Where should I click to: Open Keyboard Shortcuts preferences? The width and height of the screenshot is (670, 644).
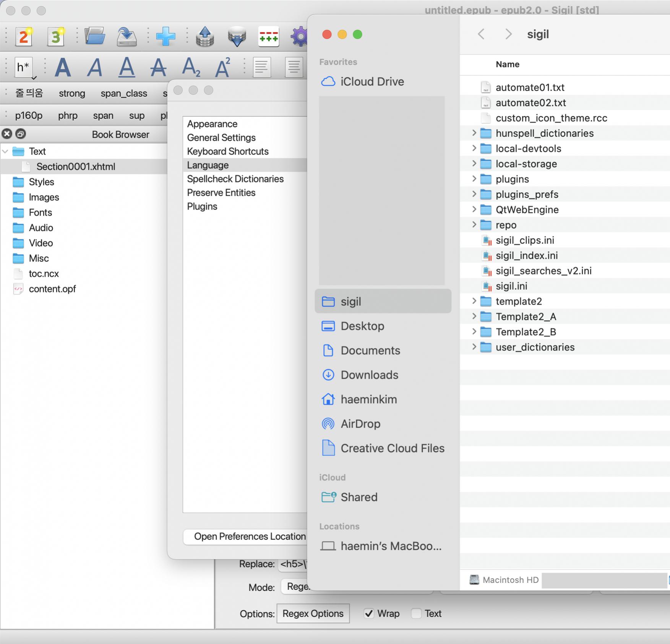(x=245, y=151)
